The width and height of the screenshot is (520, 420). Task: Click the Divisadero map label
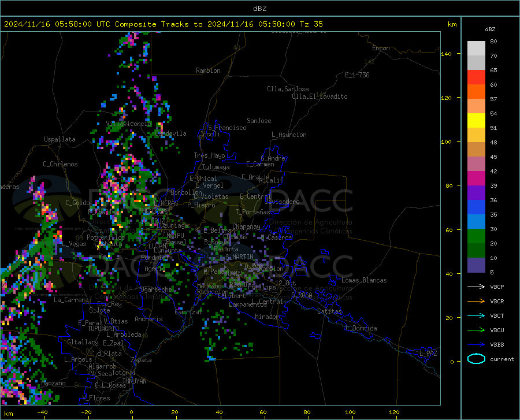pos(282,202)
